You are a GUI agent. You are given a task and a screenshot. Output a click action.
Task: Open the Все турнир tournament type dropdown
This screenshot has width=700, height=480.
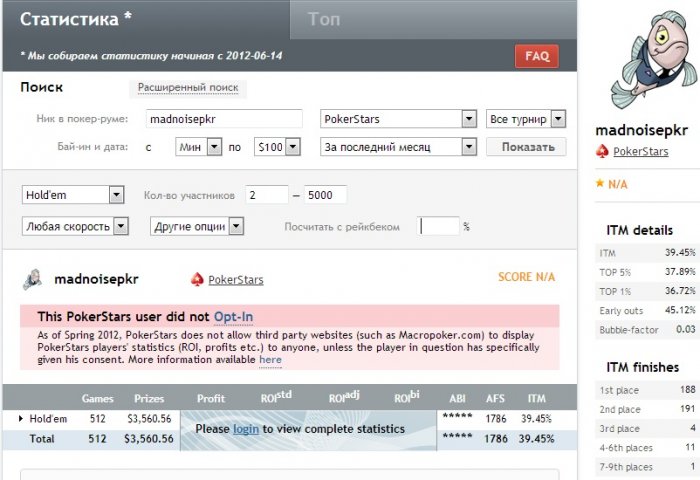click(x=526, y=119)
